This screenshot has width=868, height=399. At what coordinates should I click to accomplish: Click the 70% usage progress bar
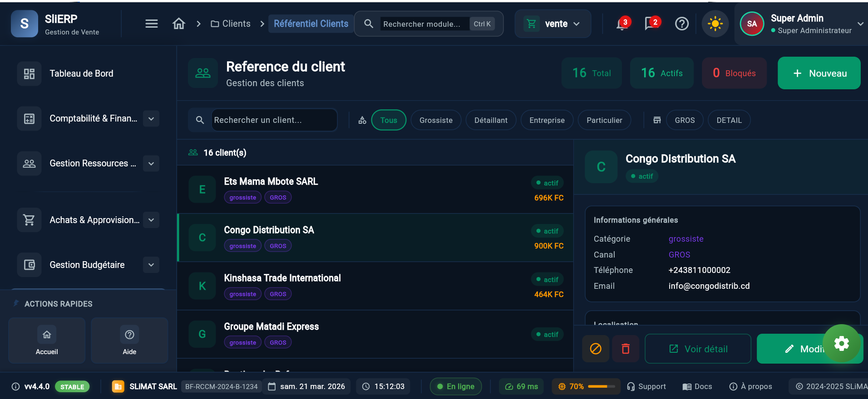[602, 386]
